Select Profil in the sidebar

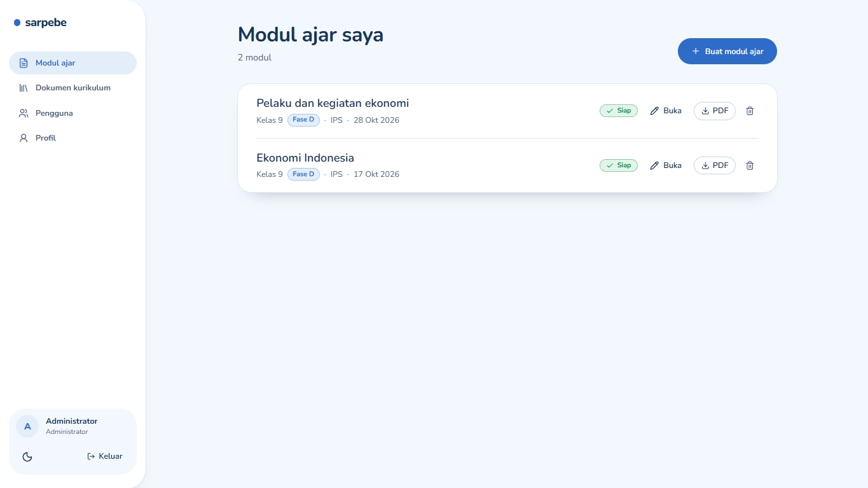72,138
